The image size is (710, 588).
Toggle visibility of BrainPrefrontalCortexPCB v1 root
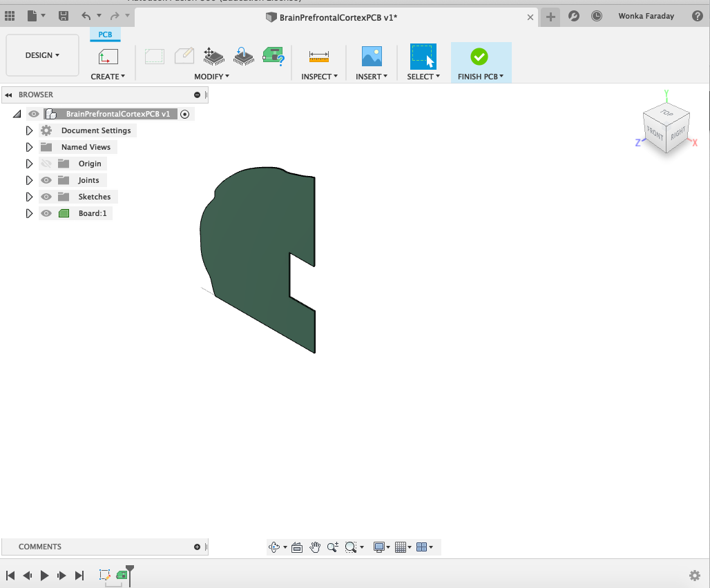tap(34, 114)
